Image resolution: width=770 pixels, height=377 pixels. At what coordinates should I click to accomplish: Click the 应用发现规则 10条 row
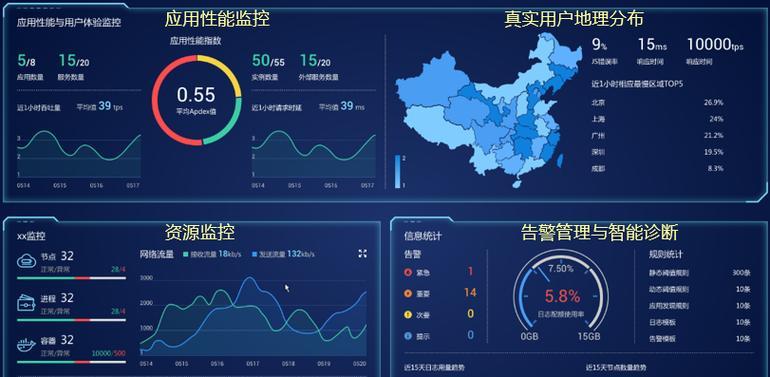[700, 305]
